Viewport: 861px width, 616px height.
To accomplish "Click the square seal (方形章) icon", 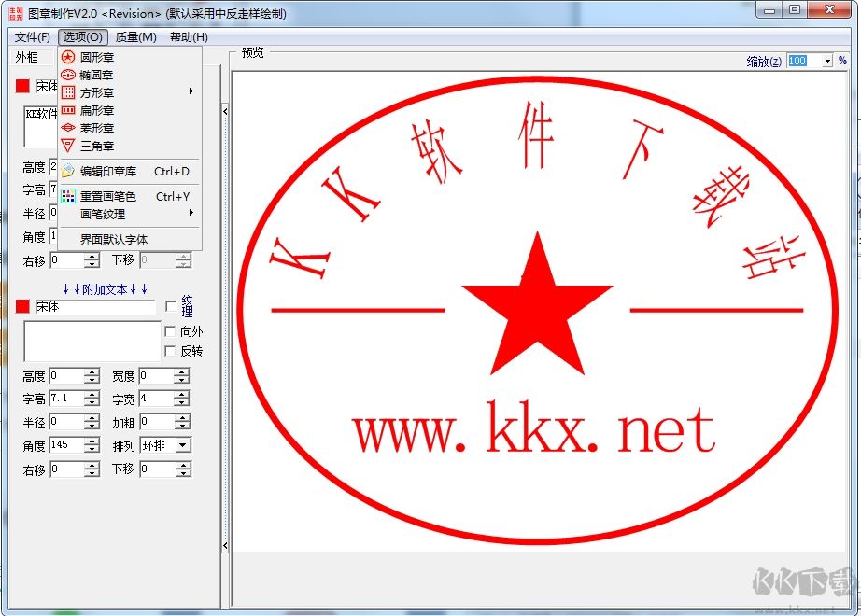I will click(x=68, y=92).
